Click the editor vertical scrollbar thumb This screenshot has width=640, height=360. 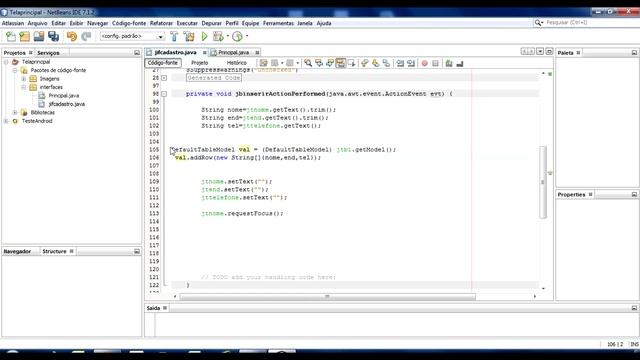pos(543,182)
